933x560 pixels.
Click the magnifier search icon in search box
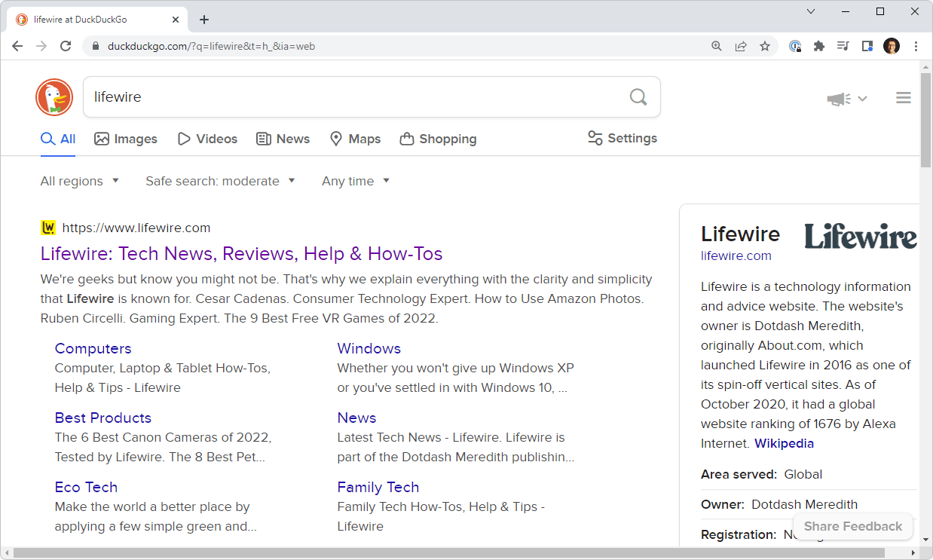point(638,96)
